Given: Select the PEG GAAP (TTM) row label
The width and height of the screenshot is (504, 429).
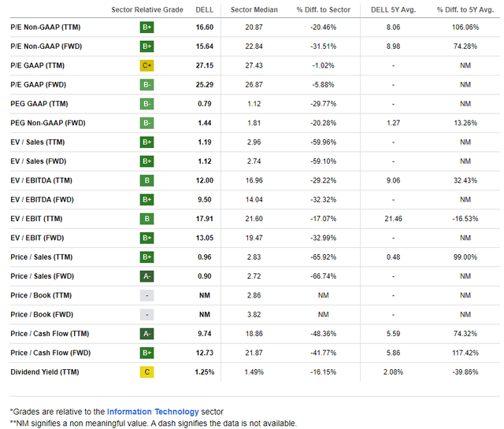Looking at the screenshot, I should coord(39,104).
